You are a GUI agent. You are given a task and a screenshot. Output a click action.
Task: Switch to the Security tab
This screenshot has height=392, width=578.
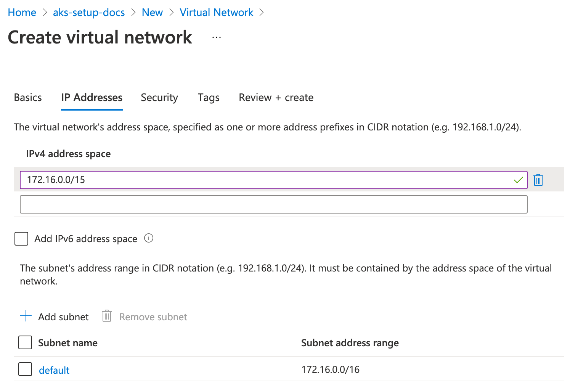click(x=159, y=98)
